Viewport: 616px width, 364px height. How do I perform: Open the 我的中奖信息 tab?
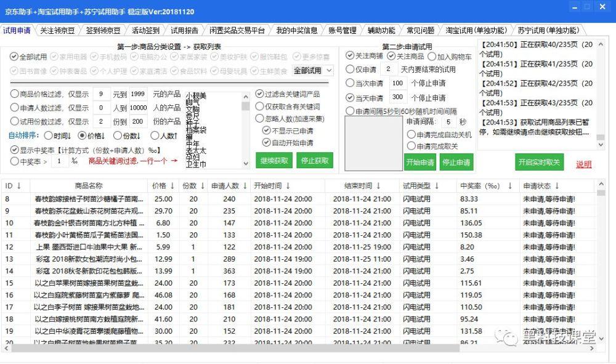tap(297, 30)
